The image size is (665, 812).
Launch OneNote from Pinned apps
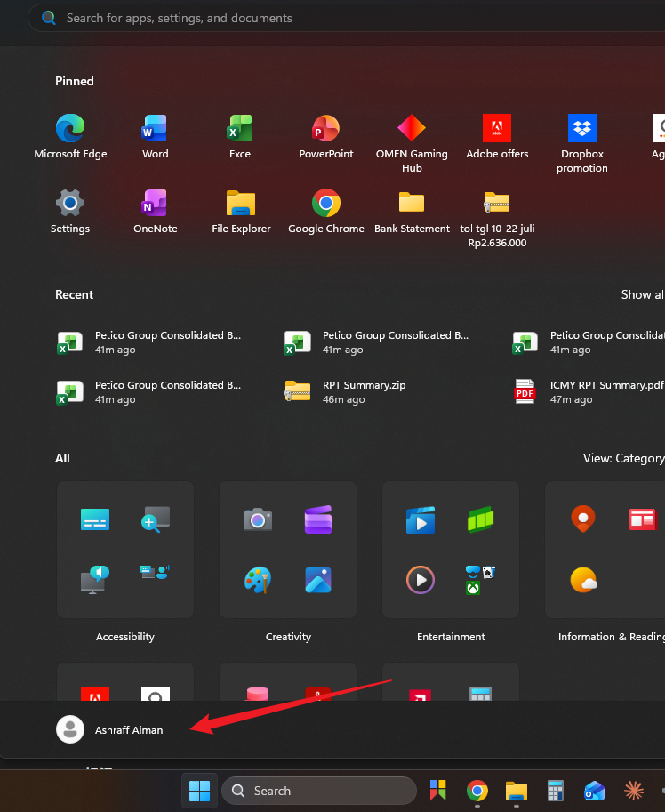pyautogui.click(x=155, y=212)
